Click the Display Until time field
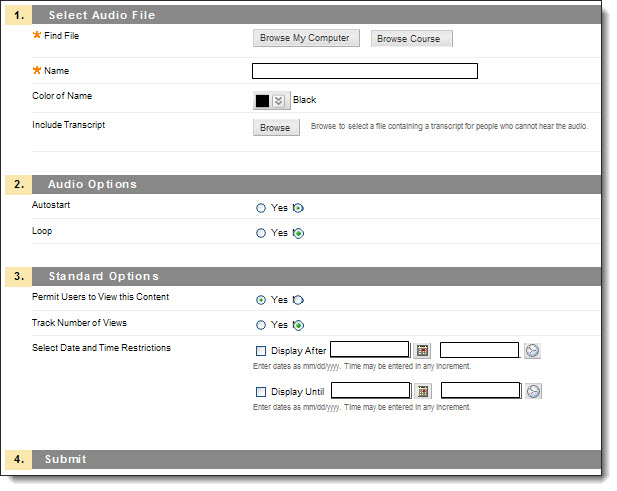 (480, 390)
